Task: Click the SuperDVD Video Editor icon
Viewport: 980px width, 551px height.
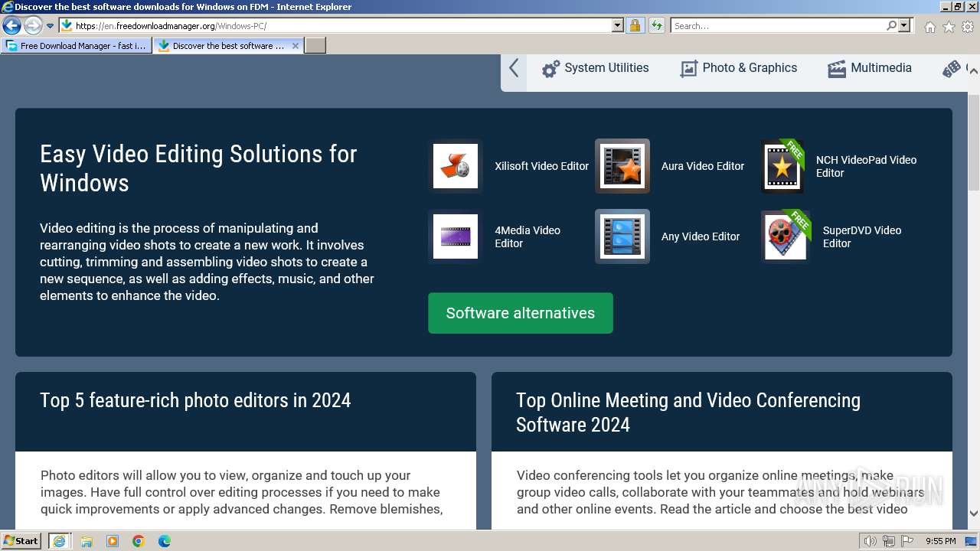Action: point(786,236)
